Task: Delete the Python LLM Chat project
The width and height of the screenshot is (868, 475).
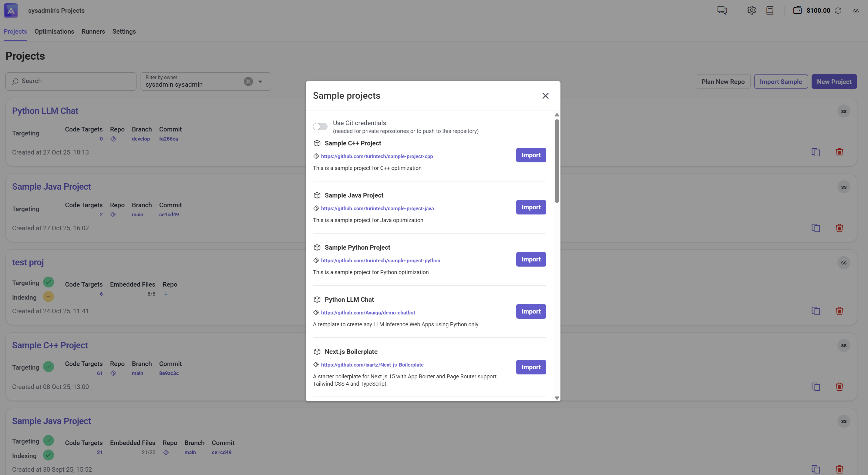Action: (x=839, y=152)
